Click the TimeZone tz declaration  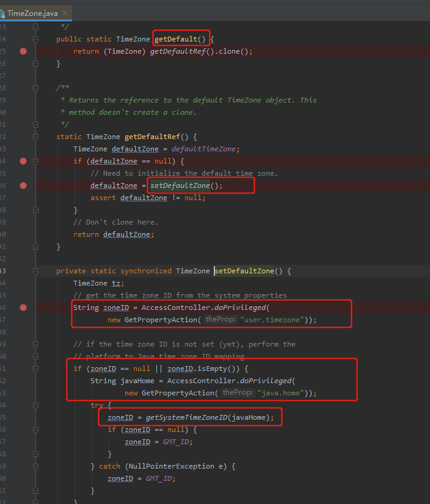(98, 283)
